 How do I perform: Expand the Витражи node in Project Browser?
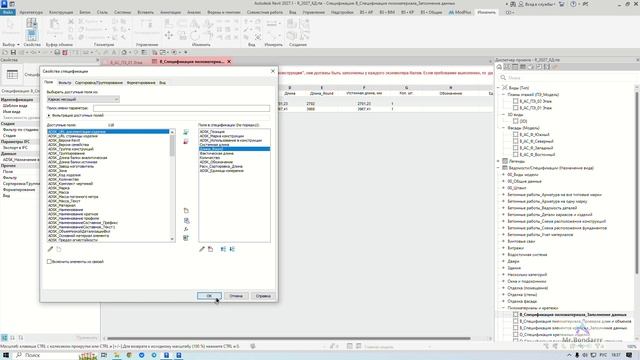pyautogui.click(x=503, y=248)
